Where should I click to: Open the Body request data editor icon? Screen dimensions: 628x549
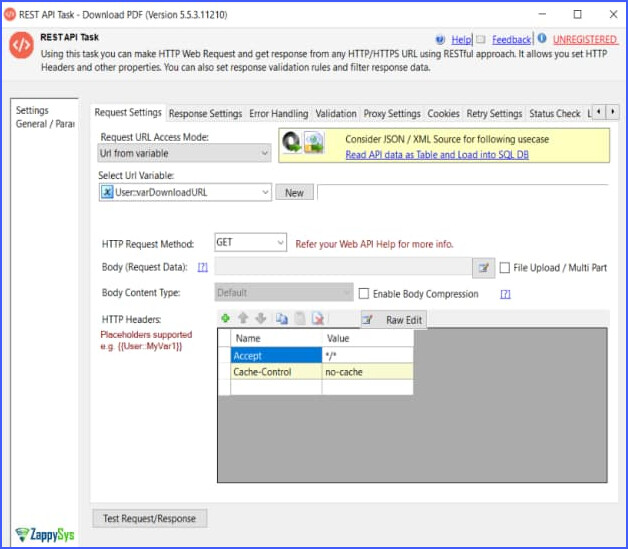coord(483,267)
